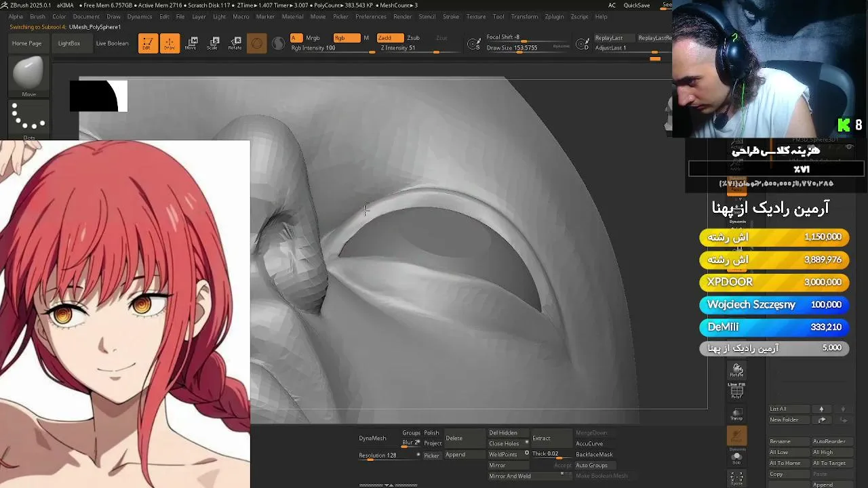This screenshot has height=488, width=868.
Task: Toggle the A alpha channel button
Action: (x=296, y=38)
